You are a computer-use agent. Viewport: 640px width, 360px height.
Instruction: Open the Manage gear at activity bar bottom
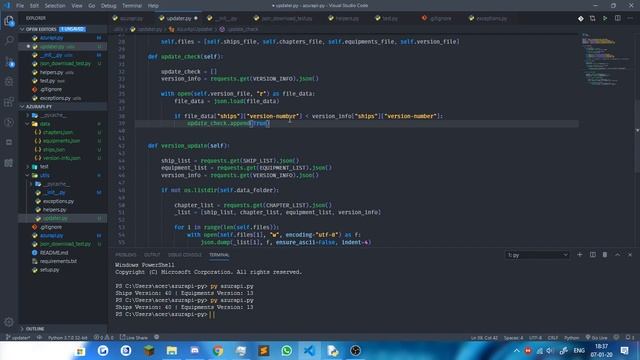9,322
